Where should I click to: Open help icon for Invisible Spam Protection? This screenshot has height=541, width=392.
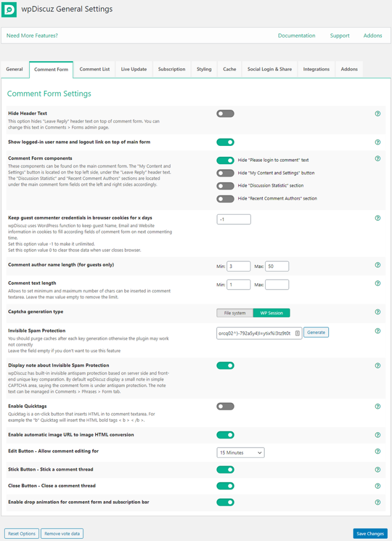(378, 331)
